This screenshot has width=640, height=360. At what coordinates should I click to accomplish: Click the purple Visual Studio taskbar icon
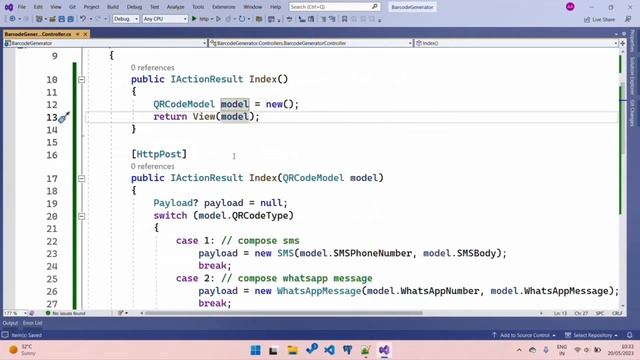[384, 350]
